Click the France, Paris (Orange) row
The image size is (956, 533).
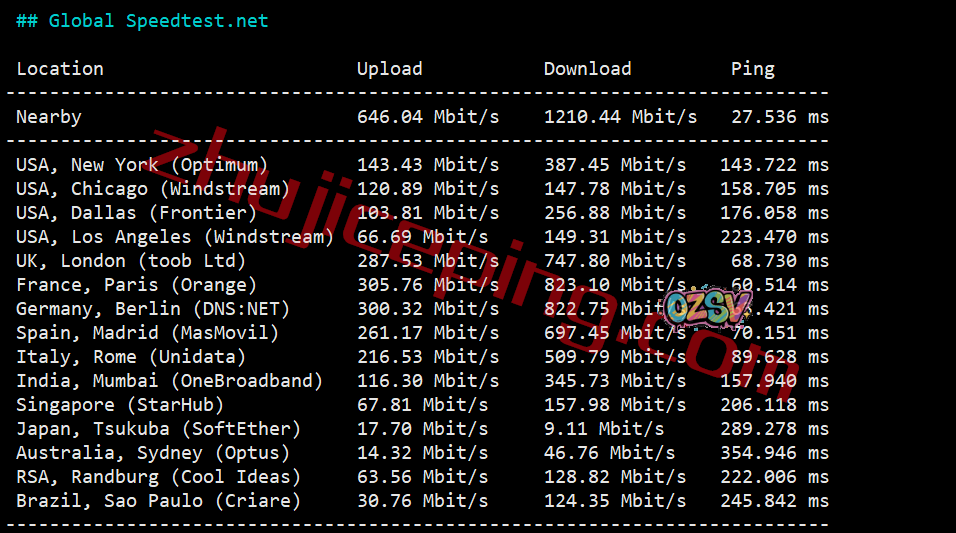(422, 285)
